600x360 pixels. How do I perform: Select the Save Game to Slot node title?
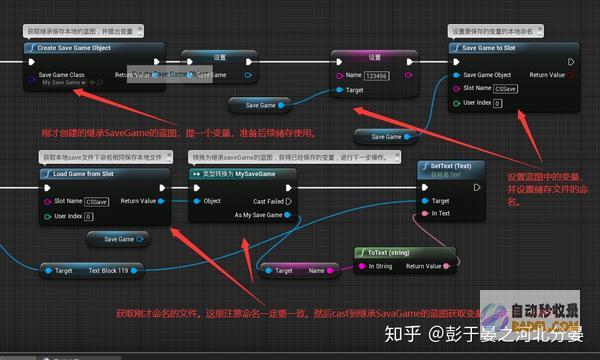pos(488,48)
